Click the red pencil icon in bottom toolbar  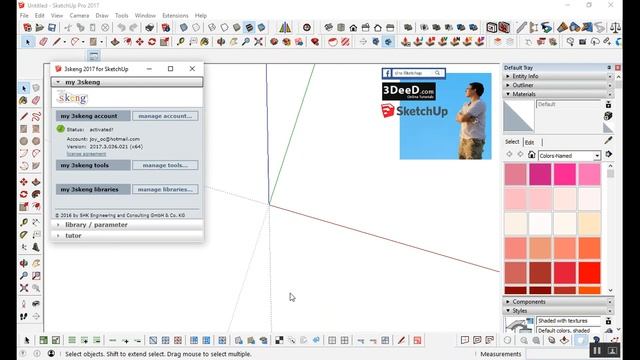point(401,340)
